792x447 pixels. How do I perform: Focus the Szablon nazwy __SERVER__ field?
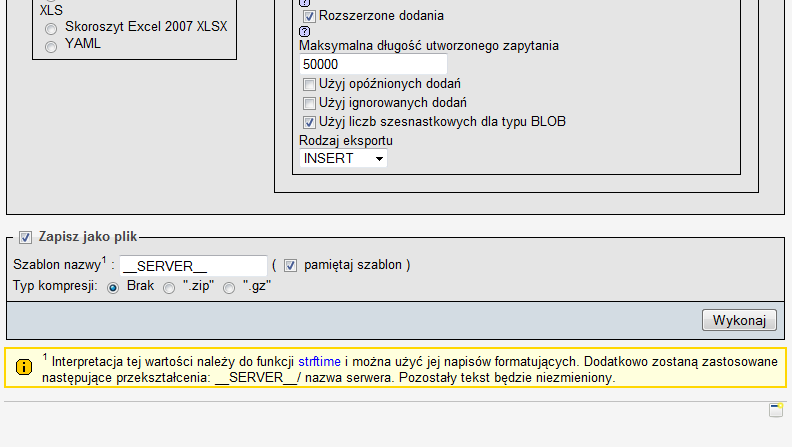tap(193, 266)
